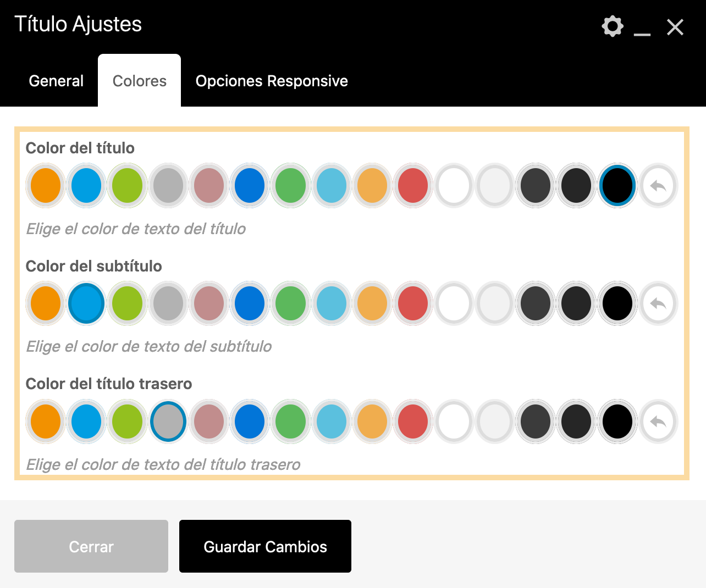Pick lime green for subtitle color
Viewport: 706px width, 588px height.
(x=127, y=303)
